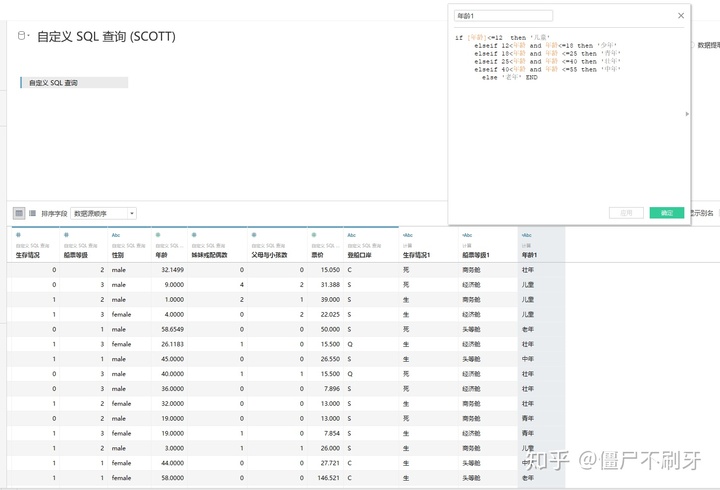This screenshot has width=720, height=490.
Task: Click the fare cell 39.000
Action: 330,299
